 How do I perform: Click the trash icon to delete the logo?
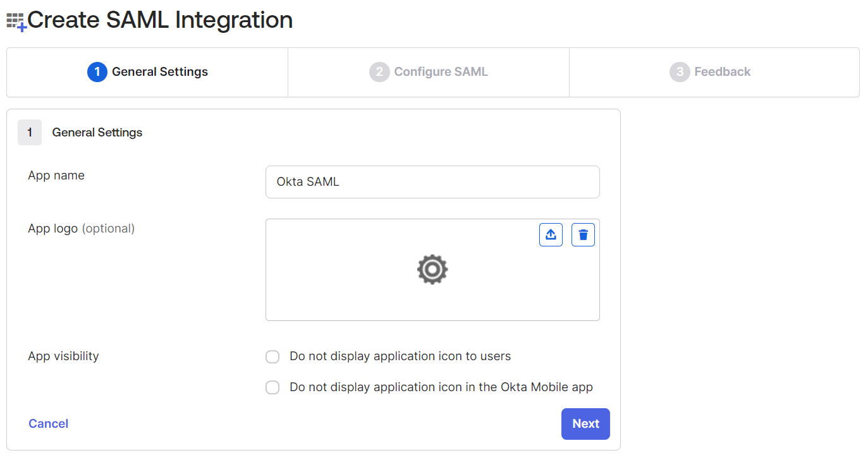click(x=583, y=235)
